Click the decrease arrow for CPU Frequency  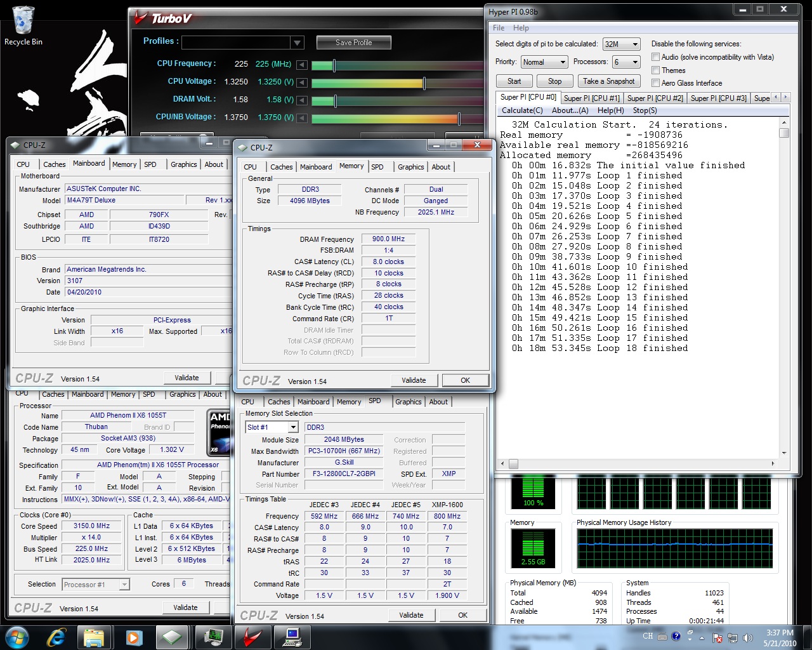pyautogui.click(x=302, y=65)
